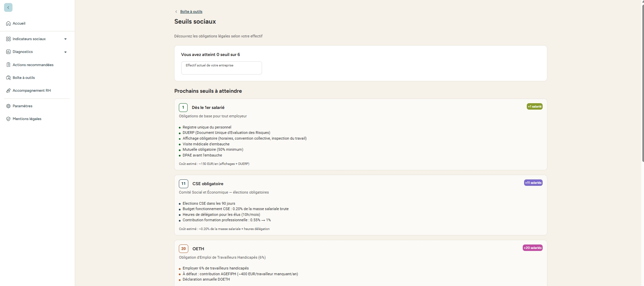This screenshot has height=286, width=644.
Task: Click the Mentions légales label
Action: 27,119
